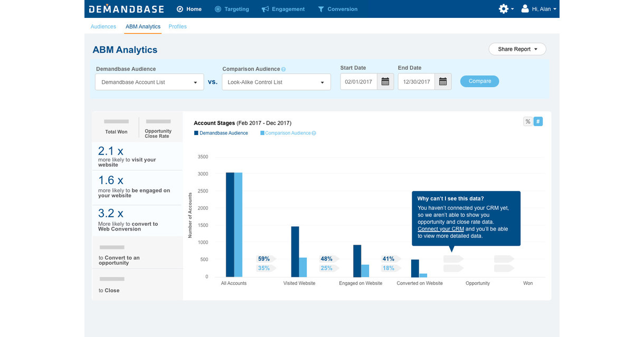Click the light blue Comparison Audience swatch
The image size is (644, 337).
click(262, 133)
